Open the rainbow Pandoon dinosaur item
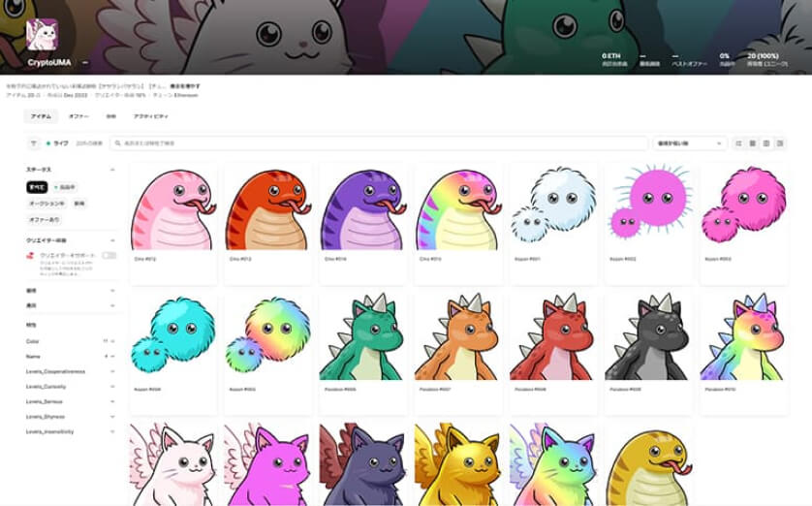 coord(743,354)
